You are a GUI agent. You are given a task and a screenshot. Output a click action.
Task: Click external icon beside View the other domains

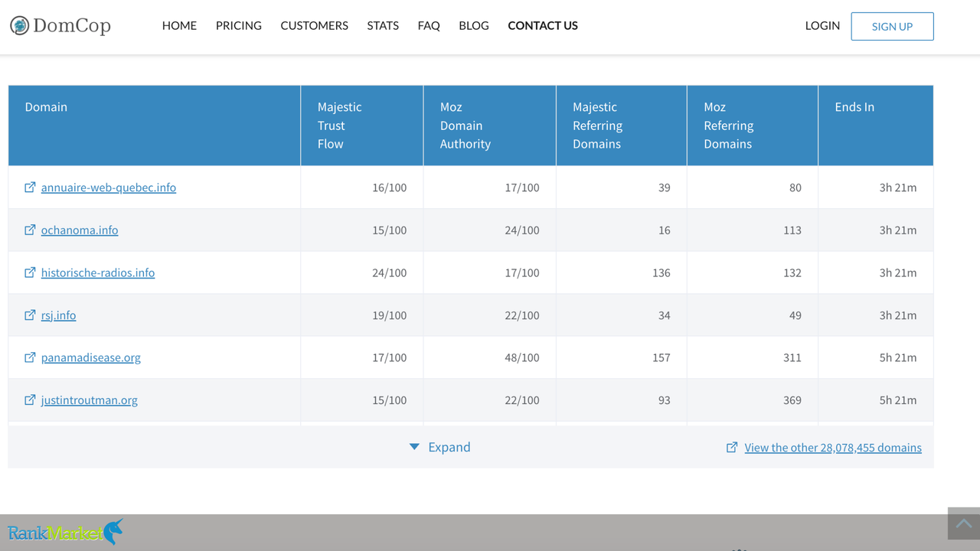point(732,447)
